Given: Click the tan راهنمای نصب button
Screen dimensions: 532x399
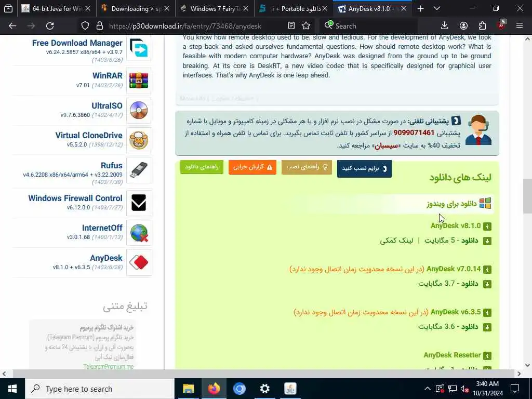Looking at the screenshot, I should click(307, 167).
